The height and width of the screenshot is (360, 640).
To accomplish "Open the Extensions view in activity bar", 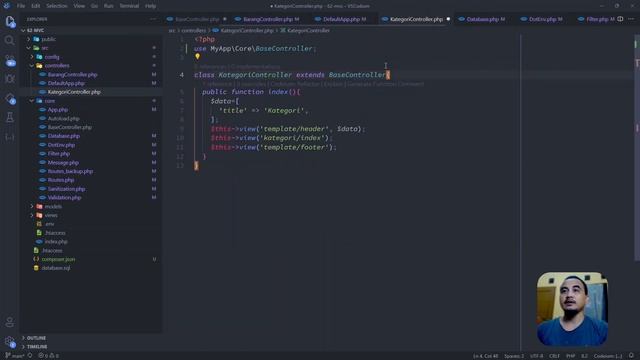I will (10, 98).
